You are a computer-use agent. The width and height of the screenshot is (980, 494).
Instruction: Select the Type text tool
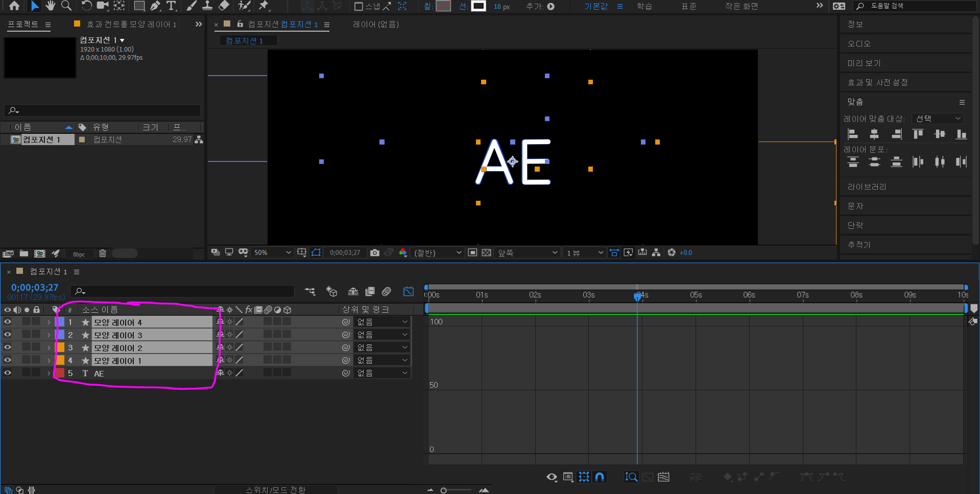(171, 6)
